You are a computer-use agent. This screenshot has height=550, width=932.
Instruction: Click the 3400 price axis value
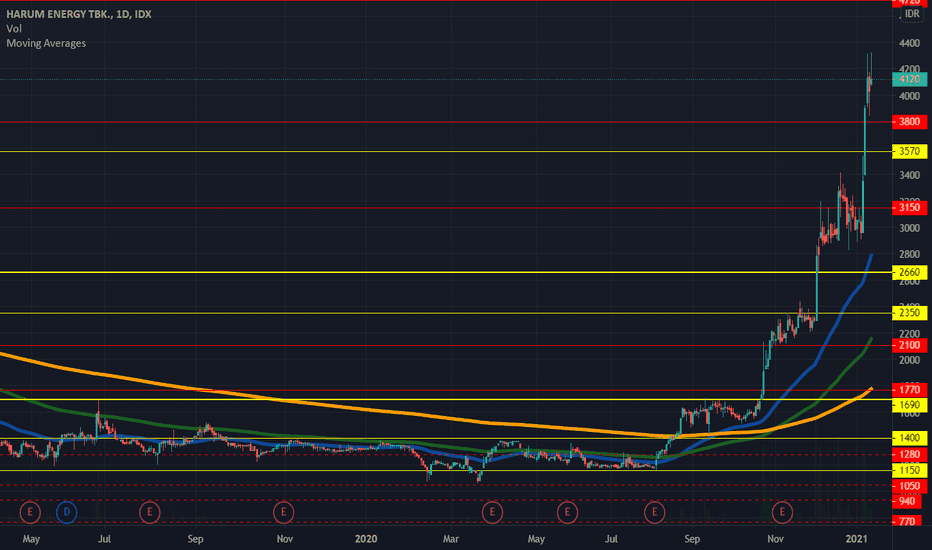point(909,175)
